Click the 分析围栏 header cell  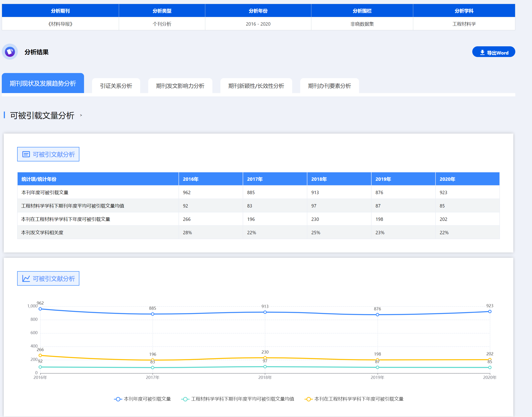coord(362,11)
